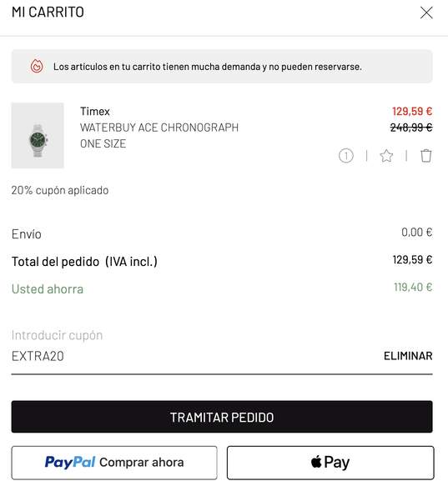Screen dimensions: 448x481
Task: Proceed with TRAMITAR PEDIDO button
Action: click(x=222, y=417)
